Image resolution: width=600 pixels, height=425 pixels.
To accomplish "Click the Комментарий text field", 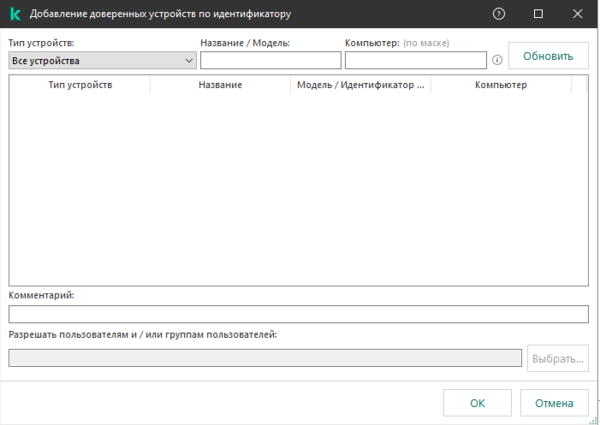I will [x=298, y=314].
